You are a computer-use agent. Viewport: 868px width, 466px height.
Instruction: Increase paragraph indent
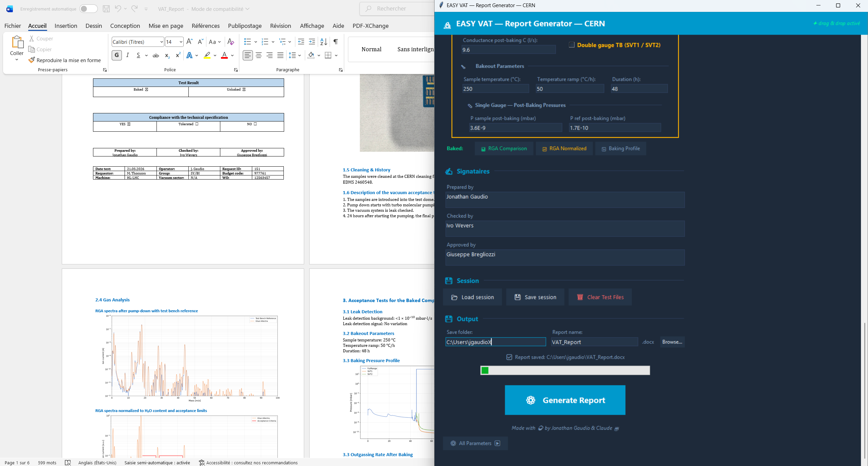[x=312, y=42]
